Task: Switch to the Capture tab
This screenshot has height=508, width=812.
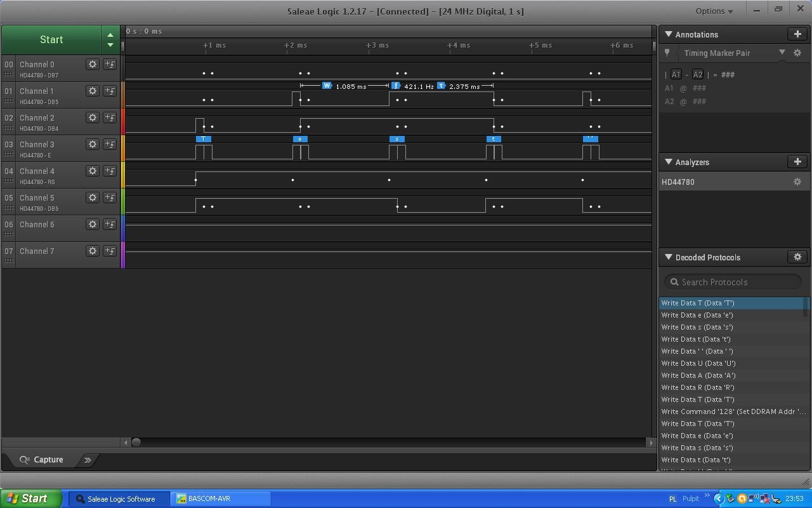Action: click(41, 460)
